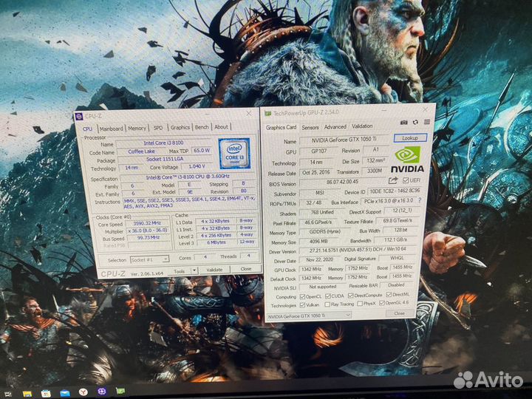Click the Bus Speed '99.73 MHz' value
Screen dimensions: 532x399
pyautogui.click(x=148, y=238)
